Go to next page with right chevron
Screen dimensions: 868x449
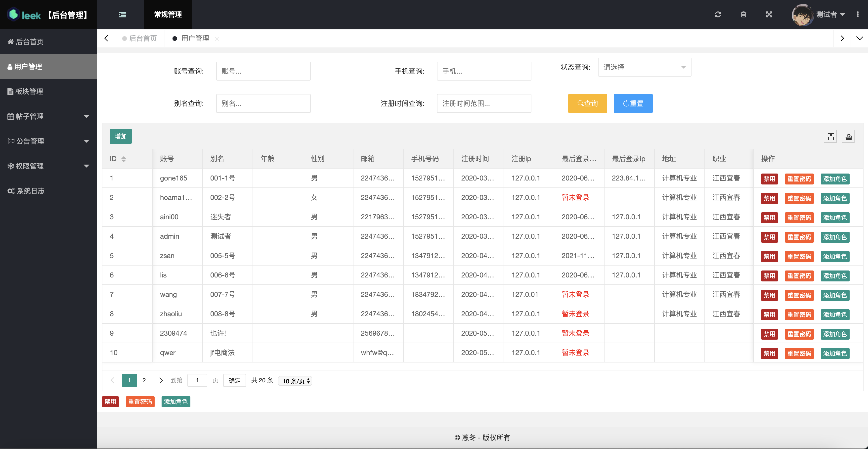pyautogui.click(x=161, y=380)
